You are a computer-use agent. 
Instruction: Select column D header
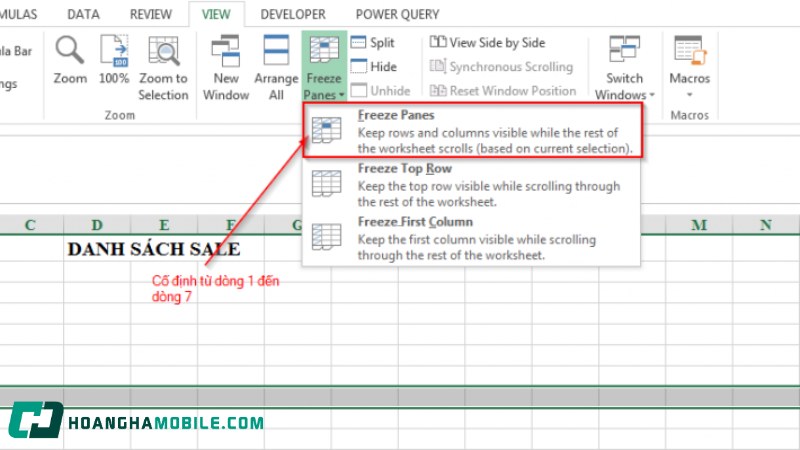pyautogui.click(x=97, y=224)
